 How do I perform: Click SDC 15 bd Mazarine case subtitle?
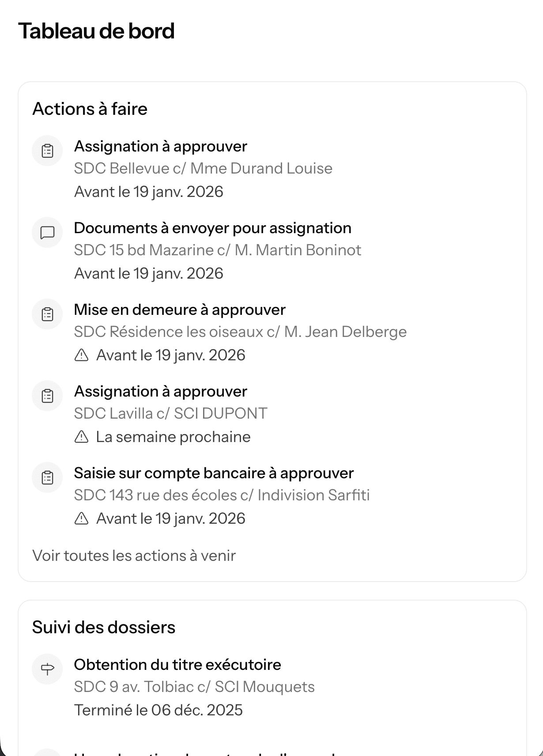point(217,250)
